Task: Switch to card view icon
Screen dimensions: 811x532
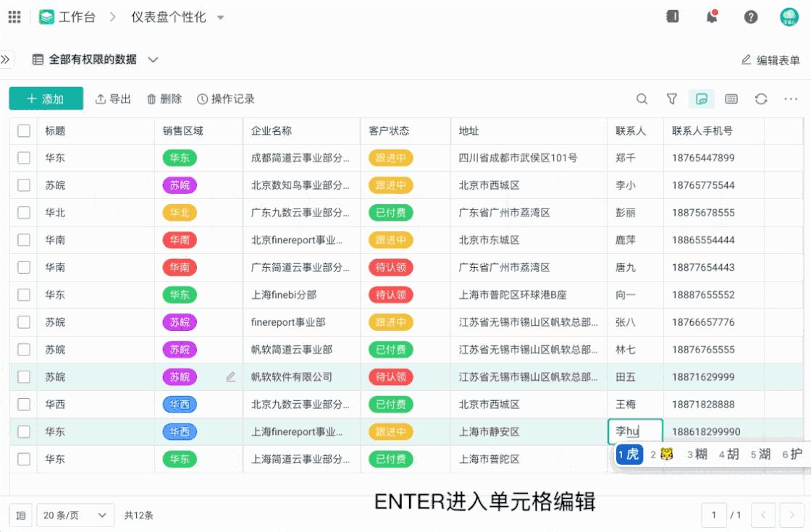Action: [701, 98]
